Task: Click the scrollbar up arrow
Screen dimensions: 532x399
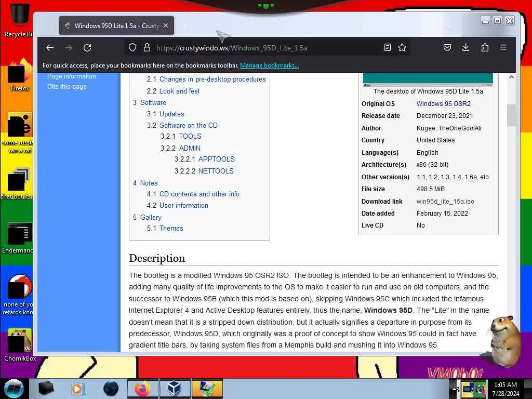Action: 511,77
